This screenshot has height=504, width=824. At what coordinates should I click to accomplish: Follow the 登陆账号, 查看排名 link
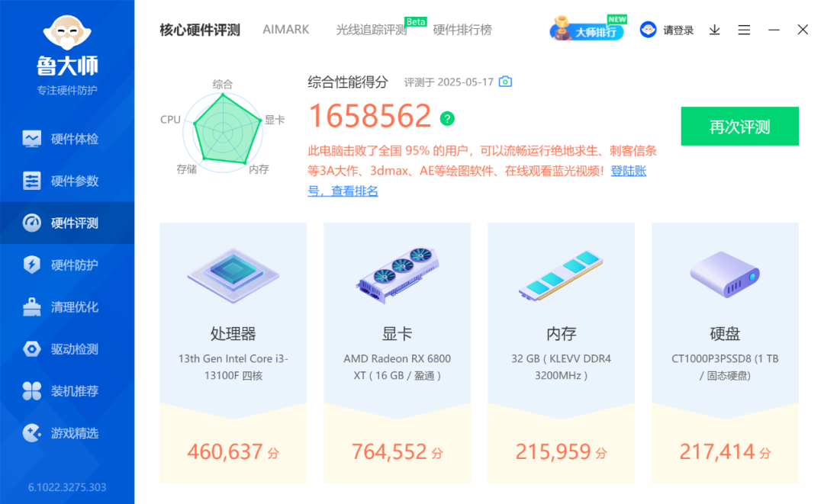pos(477,181)
